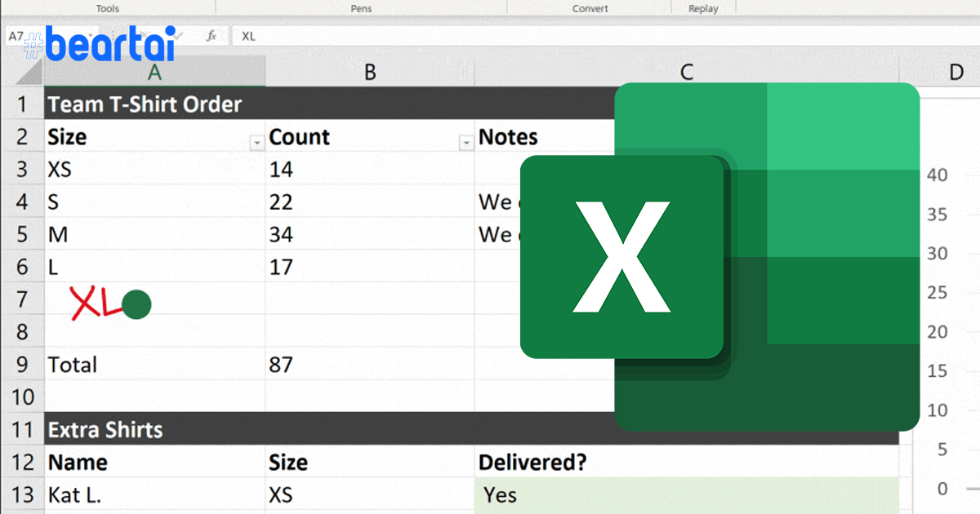Select the "Total" cell
Viewport: 980px width, 514px height.
point(154,364)
